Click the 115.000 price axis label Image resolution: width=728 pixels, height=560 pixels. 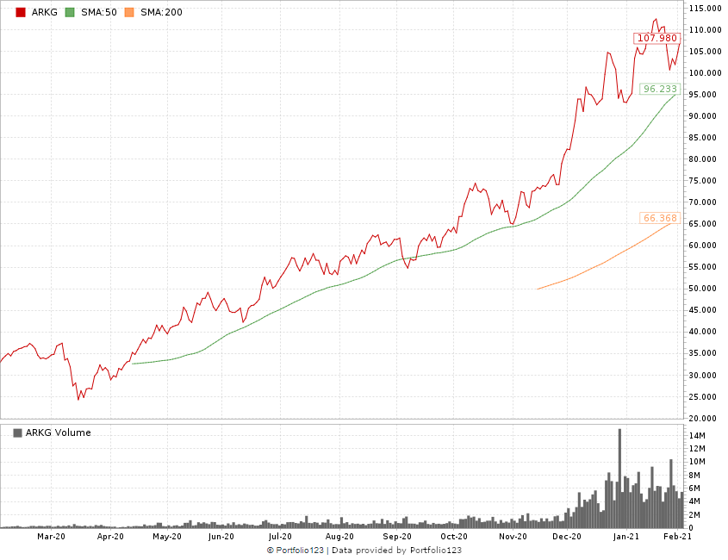[706, 9]
